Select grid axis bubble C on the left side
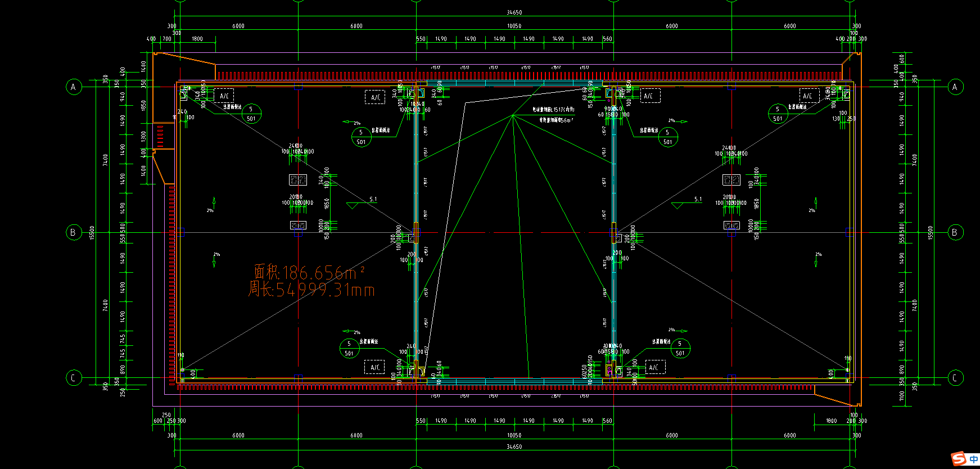Image resolution: width=980 pixels, height=469 pixels. coord(73,378)
